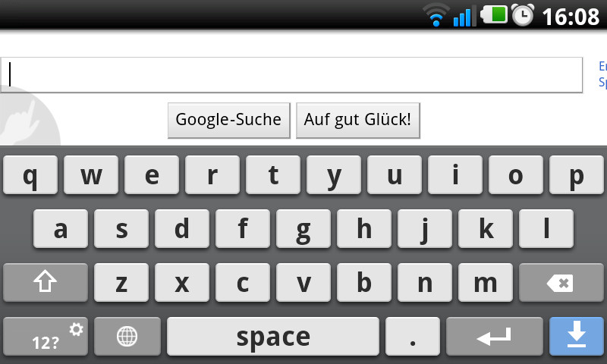The image size is (607, 364).
Task: Tap the Wi-Fi status icon
Action: click(436, 15)
